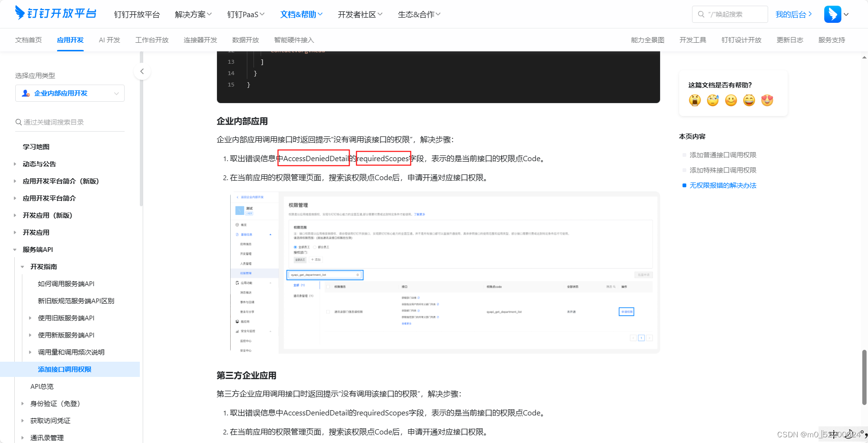This screenshot has width=868, height=443.
Task: Rate doc with the slight smile emoji
Action: tap(731, 100)
